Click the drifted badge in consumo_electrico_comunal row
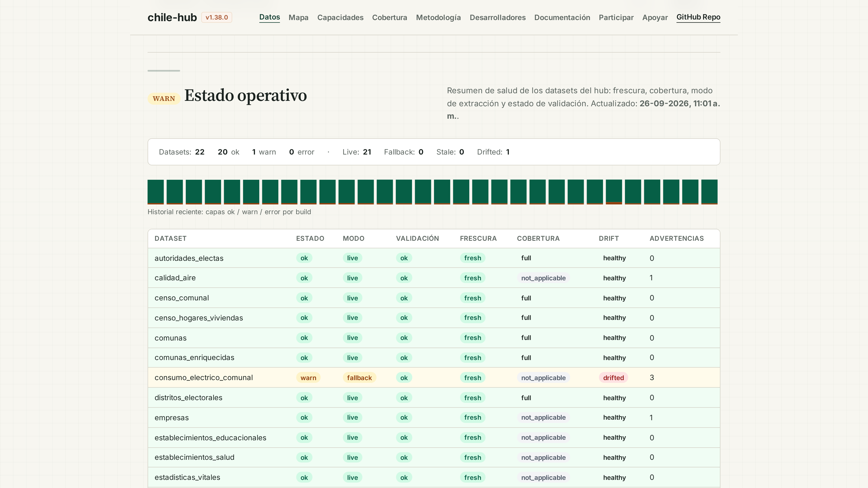Screen dimensions: 868x488 613,378
